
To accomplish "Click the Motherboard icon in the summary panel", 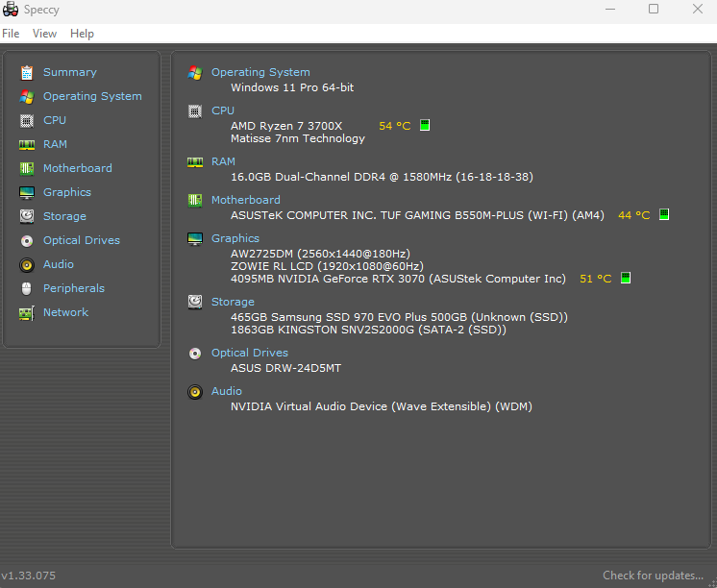I will point(195,200).
